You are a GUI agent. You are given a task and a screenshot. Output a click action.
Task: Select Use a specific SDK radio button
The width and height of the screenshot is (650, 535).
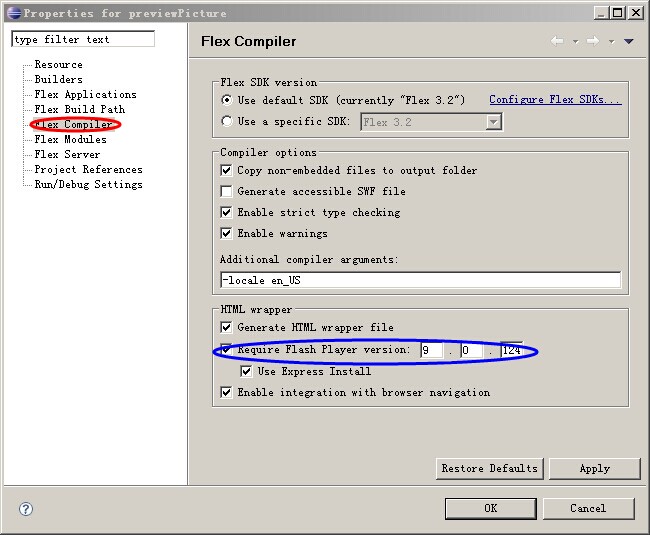(x=226, y=121)
